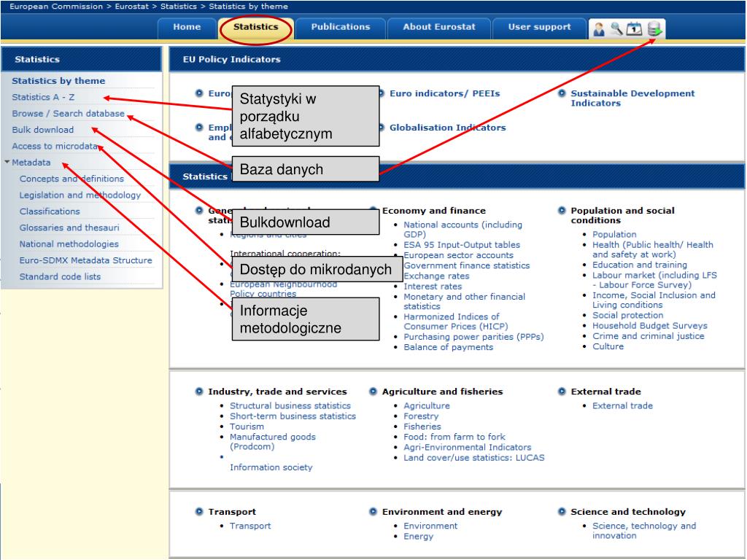747x560 pixels.
Task: Select Legislation and methodology
Action: 80,195
